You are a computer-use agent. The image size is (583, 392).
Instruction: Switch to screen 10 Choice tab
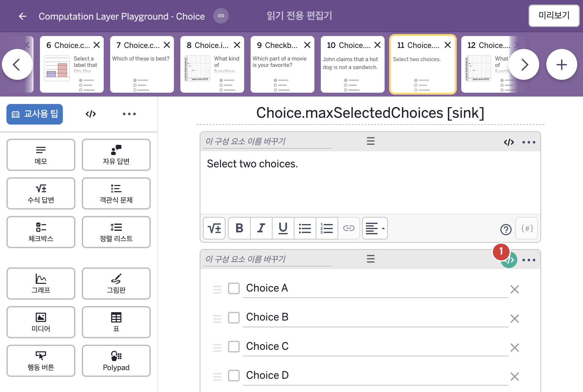[353, 64]
